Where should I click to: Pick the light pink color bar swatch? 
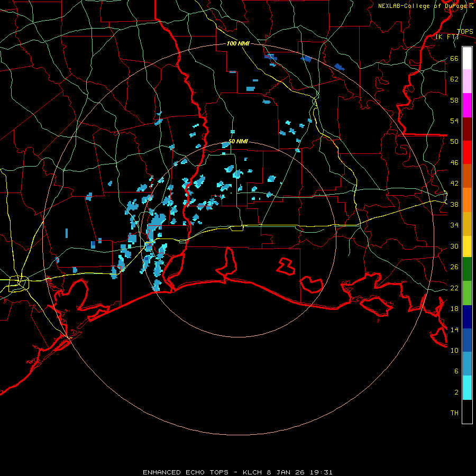tap(467, 81)
